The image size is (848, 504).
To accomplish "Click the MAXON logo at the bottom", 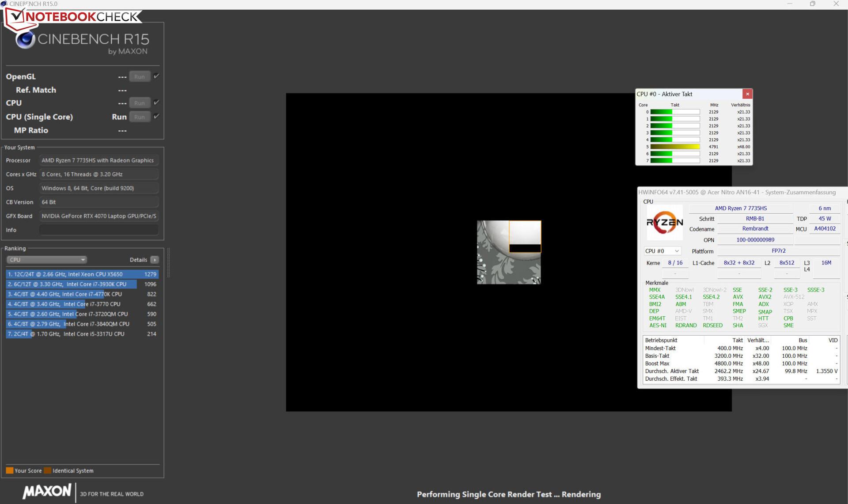I will [x=47, y=491].
